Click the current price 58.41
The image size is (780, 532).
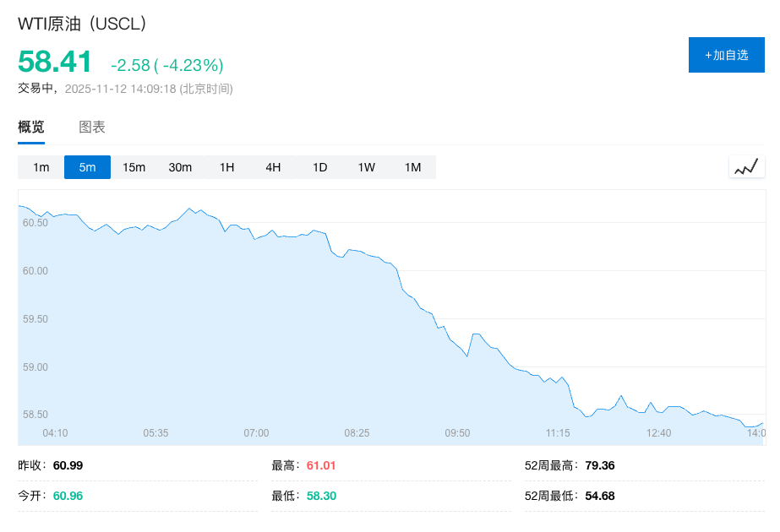pyautogui.click(x=56, y=62)
